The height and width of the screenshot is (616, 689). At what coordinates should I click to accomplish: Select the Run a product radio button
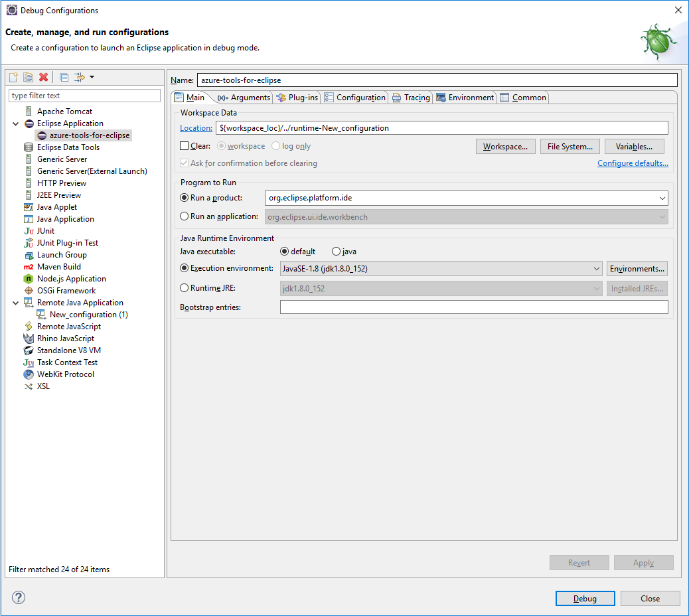pyautogui.click(x=184, y=198)
